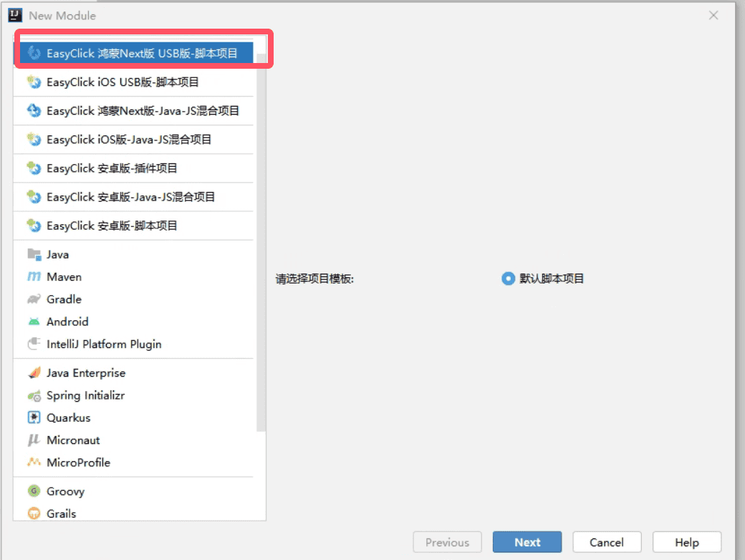Click the Cancel button
This screenshot has height=560, width=745.
(606, 542)
